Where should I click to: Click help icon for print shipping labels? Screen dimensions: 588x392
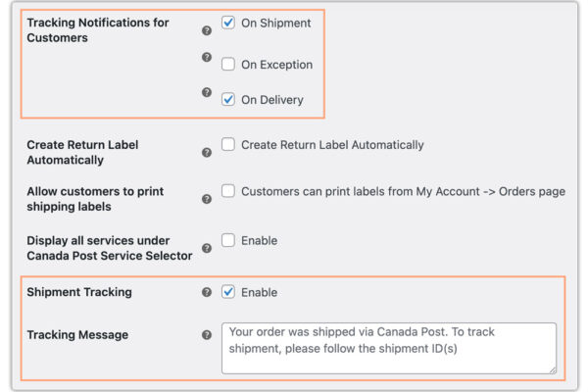(x=207, y=199)
